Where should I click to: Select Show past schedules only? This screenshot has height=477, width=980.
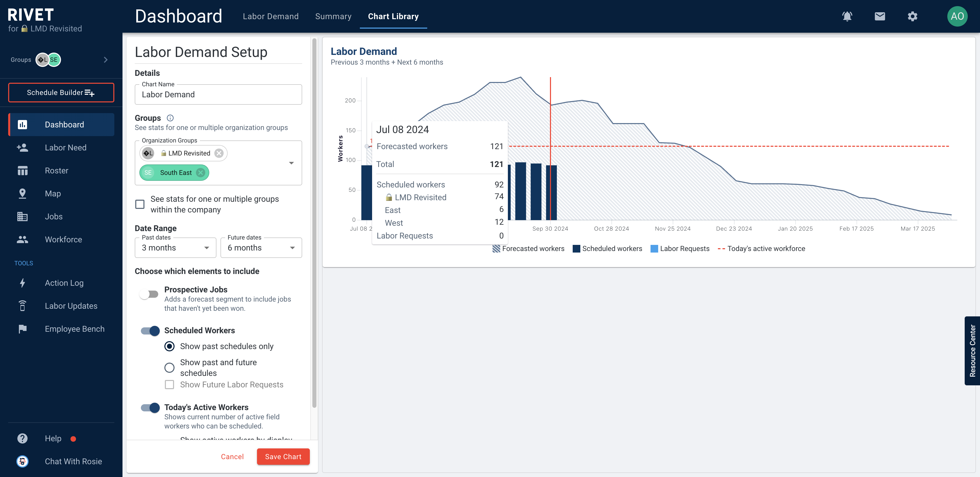pos(169,347)
